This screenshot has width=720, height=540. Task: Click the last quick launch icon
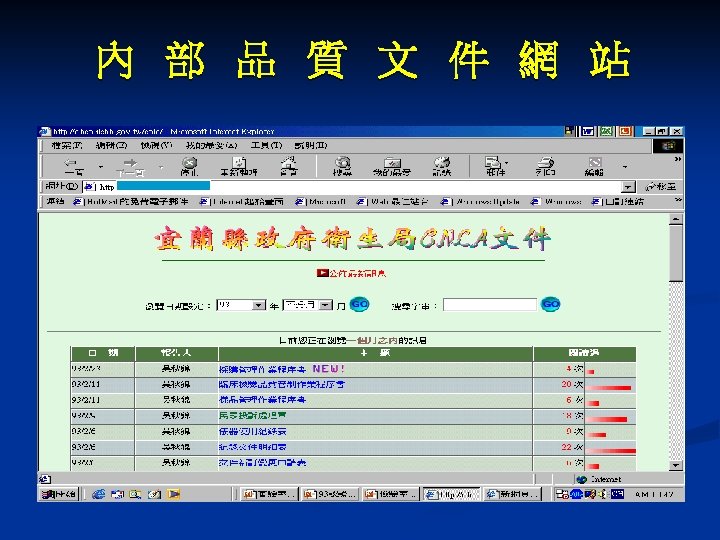point(174,494)
